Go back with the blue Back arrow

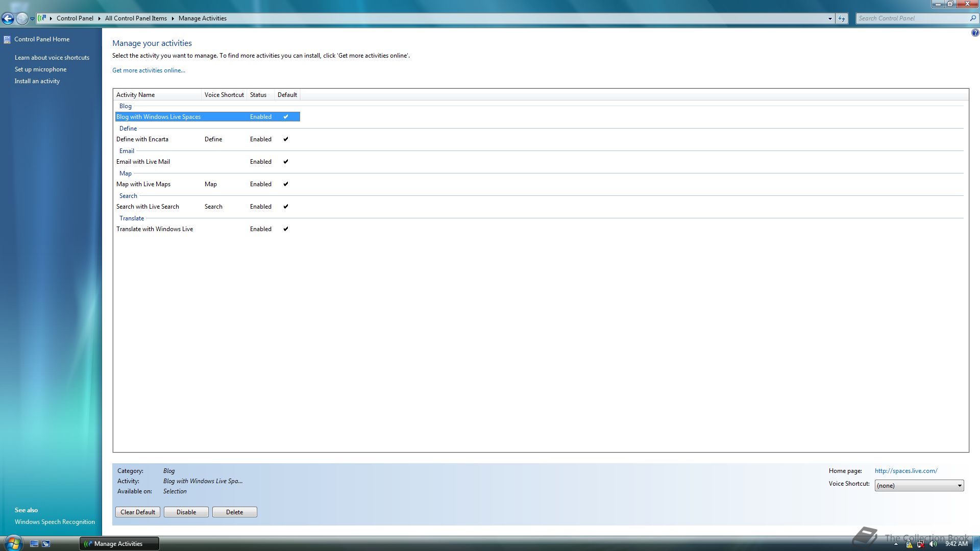(8, 19)
